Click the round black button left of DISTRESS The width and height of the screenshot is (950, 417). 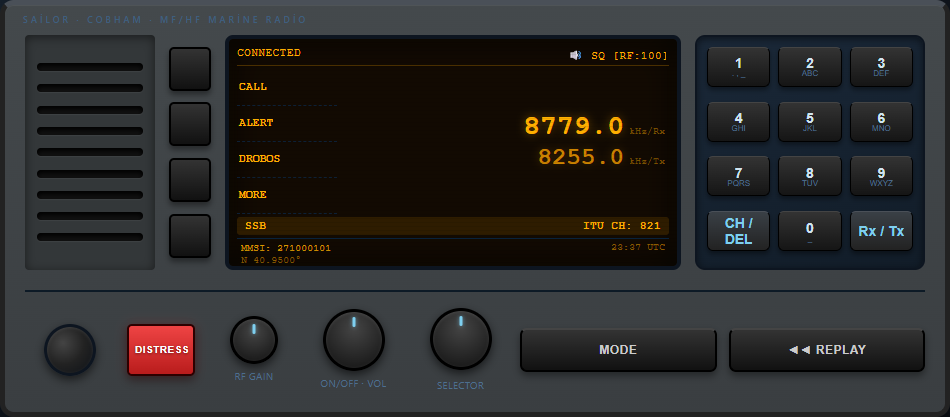(70, 350)
